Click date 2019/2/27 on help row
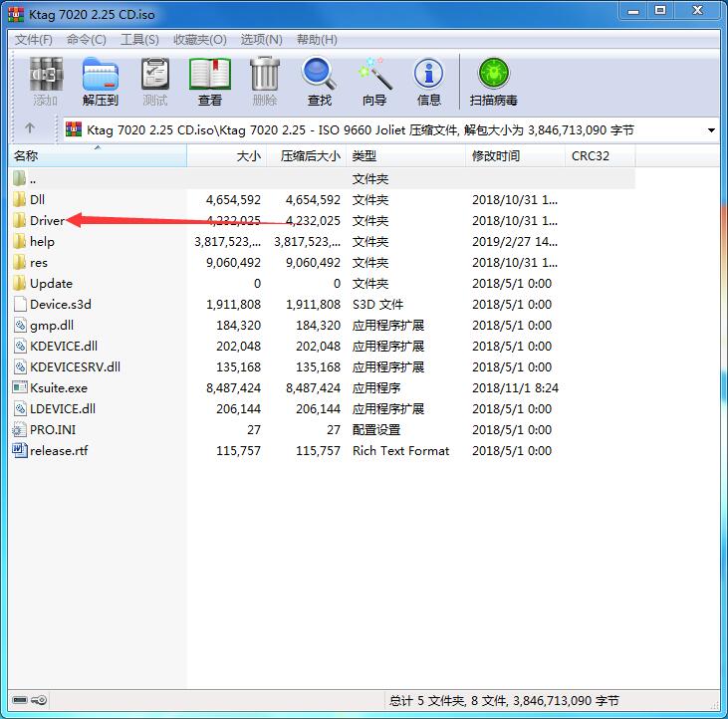 click(x=515, y=241)
